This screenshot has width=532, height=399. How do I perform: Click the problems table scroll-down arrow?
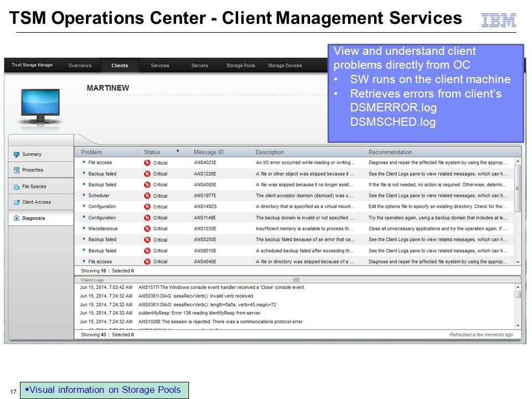point(518,262)
